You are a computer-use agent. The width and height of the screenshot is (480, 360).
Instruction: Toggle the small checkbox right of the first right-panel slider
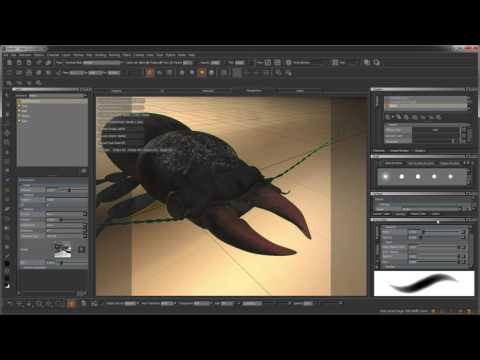(463, 232)
